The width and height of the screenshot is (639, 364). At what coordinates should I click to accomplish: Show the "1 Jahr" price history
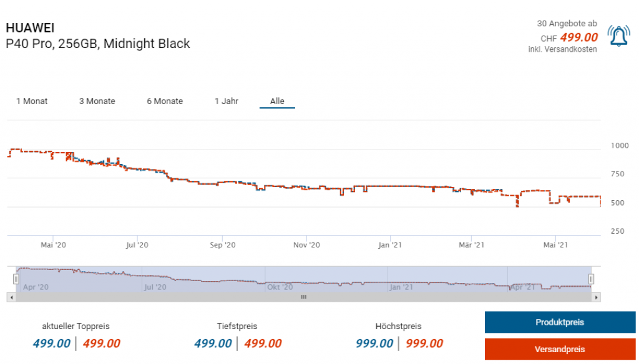(227, 101)
